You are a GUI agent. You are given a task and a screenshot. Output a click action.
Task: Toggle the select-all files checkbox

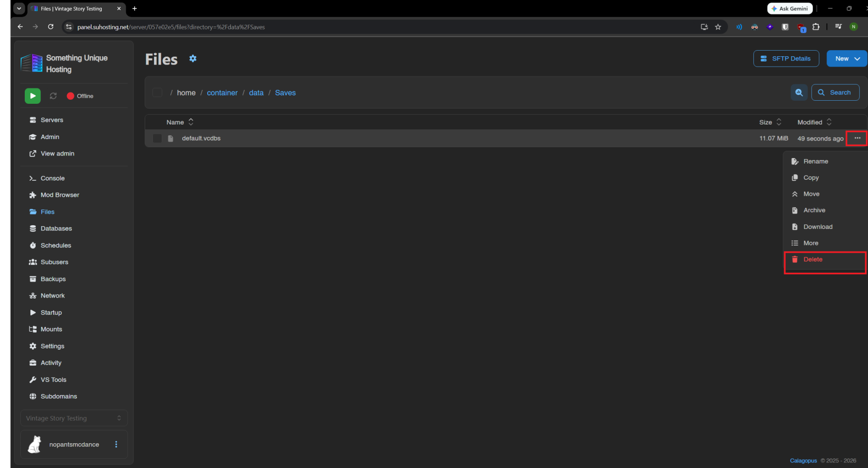[157, 92]
